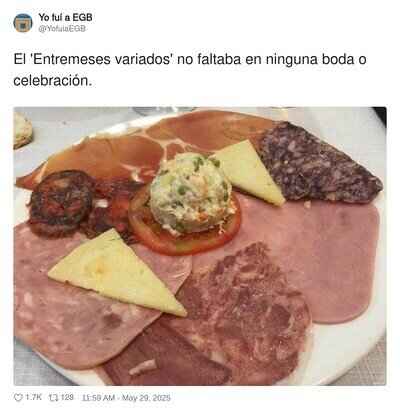Viewport: 400px width, 412px height.
Task: Click the May 29, 2025 date
Action: (146, 398)
